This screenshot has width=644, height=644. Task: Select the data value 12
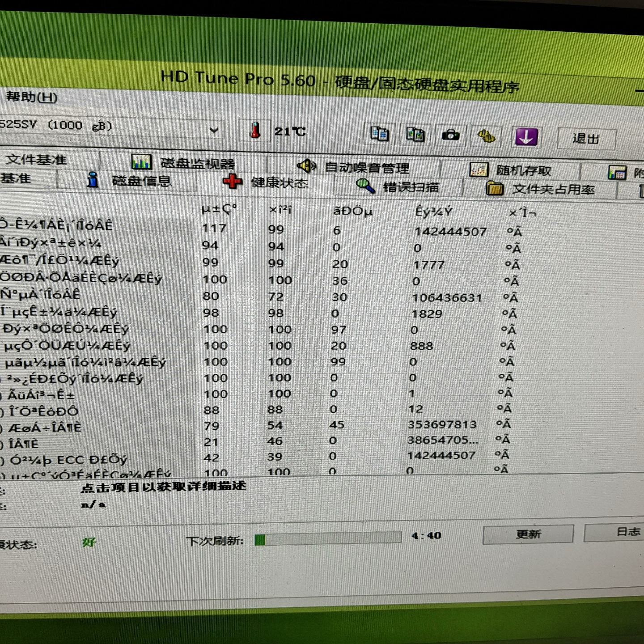click(415, 409)
